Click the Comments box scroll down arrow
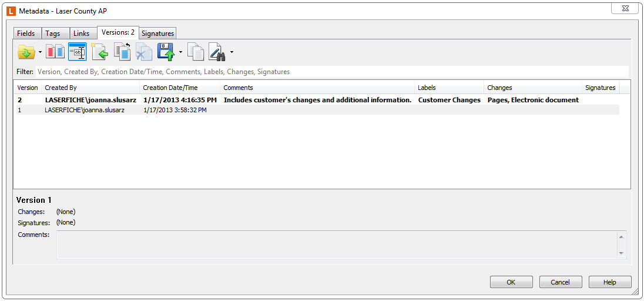The image size is (644, 301). tap(620, 253)
